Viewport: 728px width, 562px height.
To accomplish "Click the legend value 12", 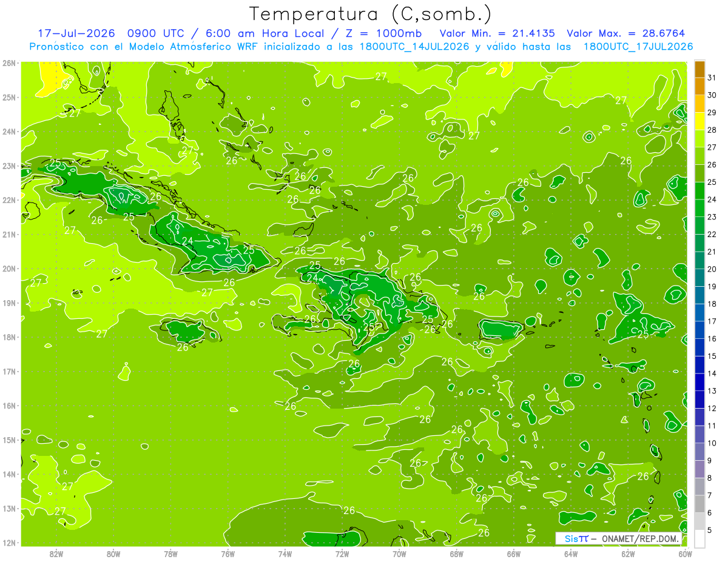I will coord(712,408).
